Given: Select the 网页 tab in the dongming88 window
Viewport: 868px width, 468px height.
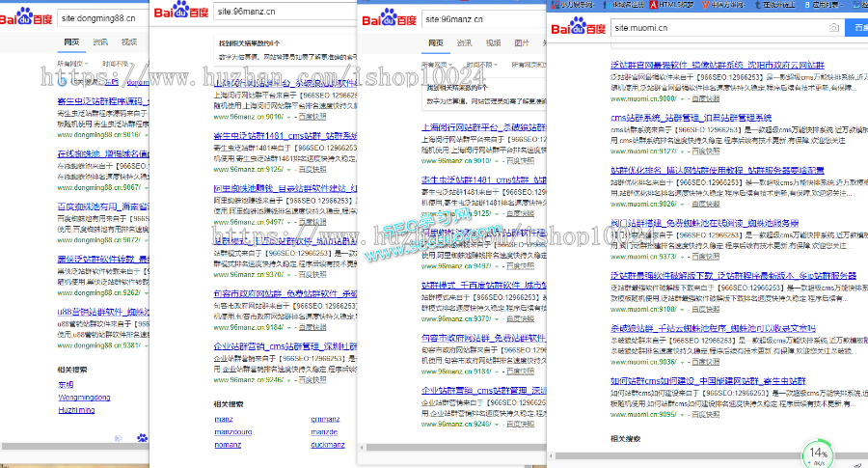Looking at the screenshot, I should [71, 42].
